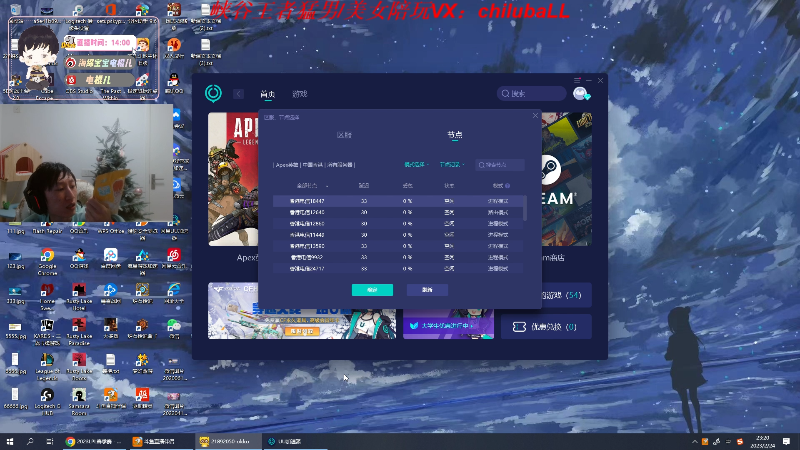Switch to UU accelerator taskbar item

click(x=296, y=441)
